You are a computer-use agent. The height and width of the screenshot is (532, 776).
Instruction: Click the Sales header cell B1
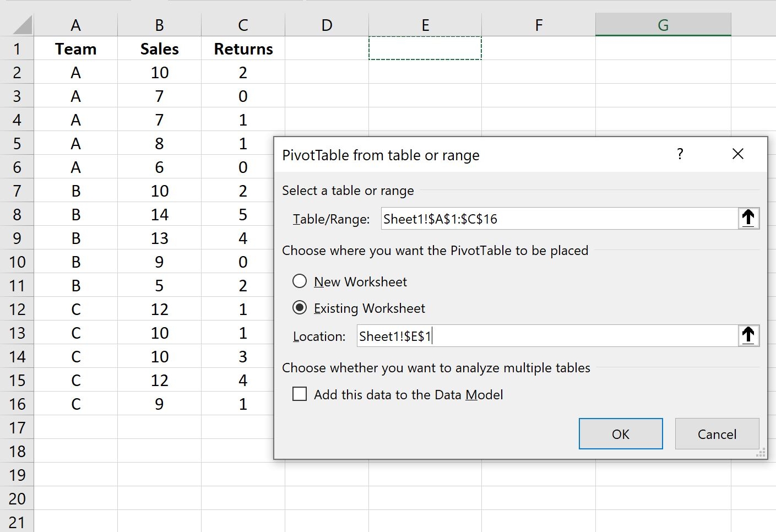[159, 48]
